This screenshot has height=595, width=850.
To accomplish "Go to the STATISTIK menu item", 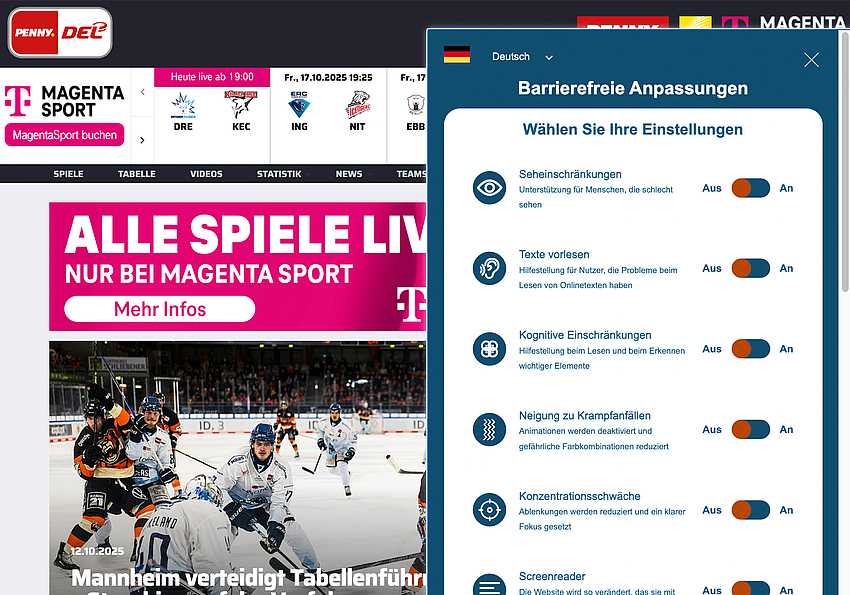I will (278, 174).
